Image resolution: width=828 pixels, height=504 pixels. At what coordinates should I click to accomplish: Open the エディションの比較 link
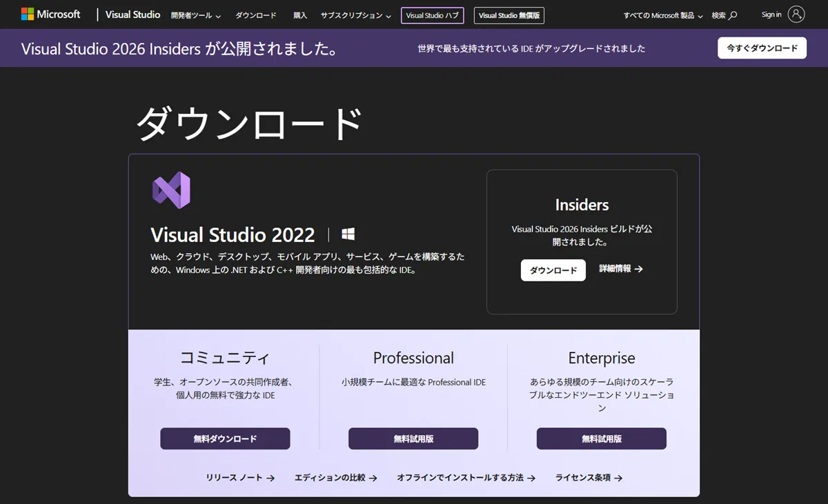coord(335,477)
